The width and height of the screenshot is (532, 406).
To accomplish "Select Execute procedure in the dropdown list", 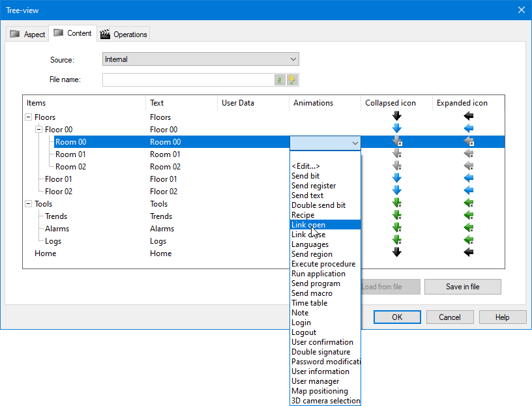I will (323, 264).
